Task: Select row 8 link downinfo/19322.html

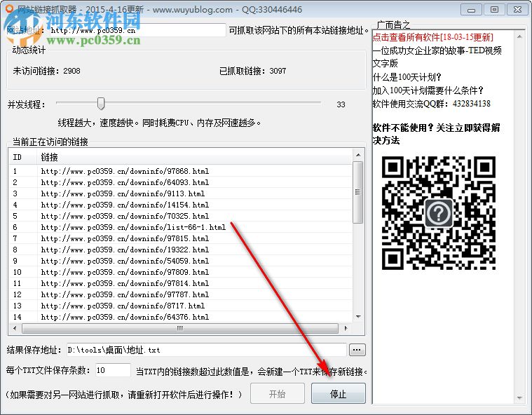Action: click(181, 250)
